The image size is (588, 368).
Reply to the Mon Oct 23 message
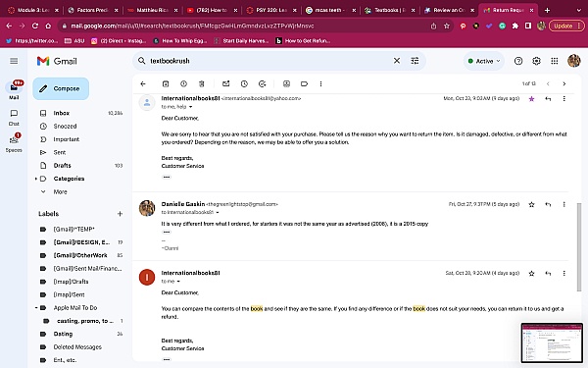point(548,99)
